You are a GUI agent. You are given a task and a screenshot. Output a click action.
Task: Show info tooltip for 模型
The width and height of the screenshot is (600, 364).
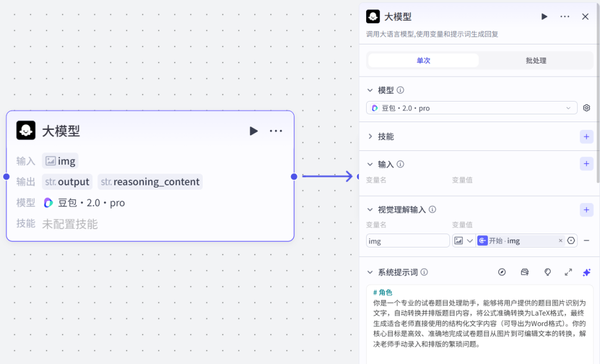(400, 90)
